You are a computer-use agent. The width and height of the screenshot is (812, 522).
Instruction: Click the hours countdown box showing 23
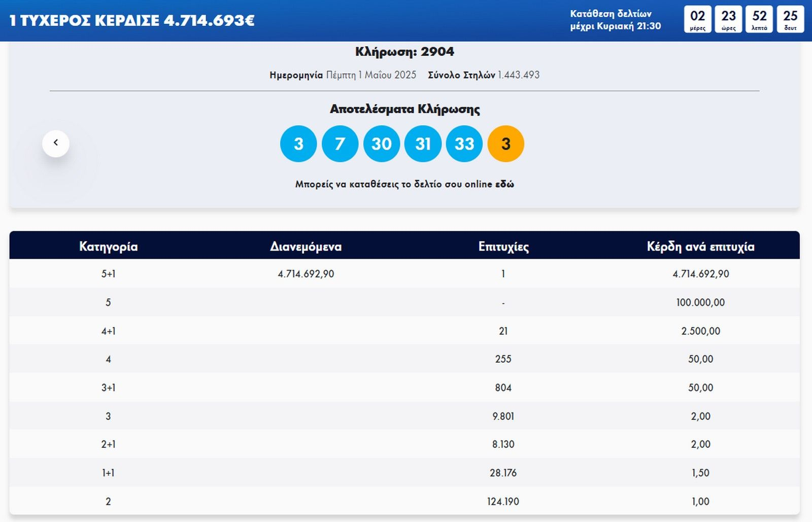(x=728, y=19)
